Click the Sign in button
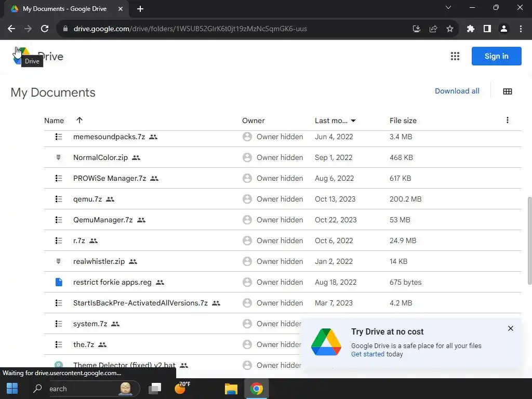 (496, 56)
